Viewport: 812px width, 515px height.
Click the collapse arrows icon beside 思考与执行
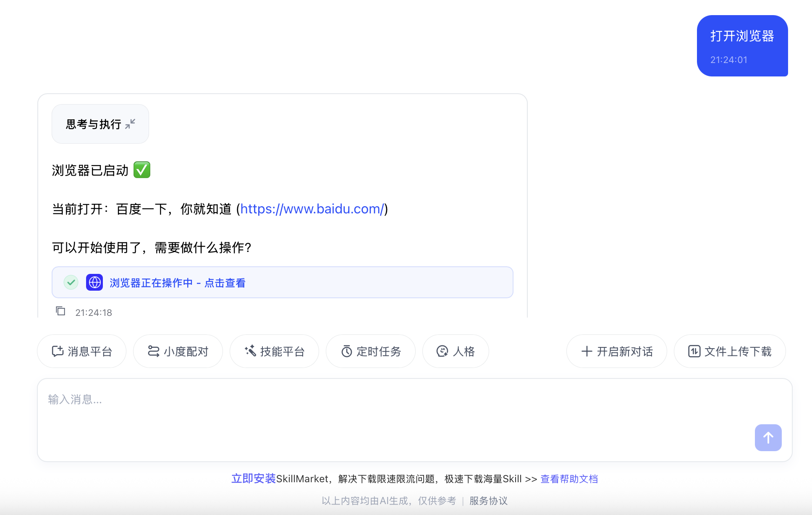pos(130,124)
